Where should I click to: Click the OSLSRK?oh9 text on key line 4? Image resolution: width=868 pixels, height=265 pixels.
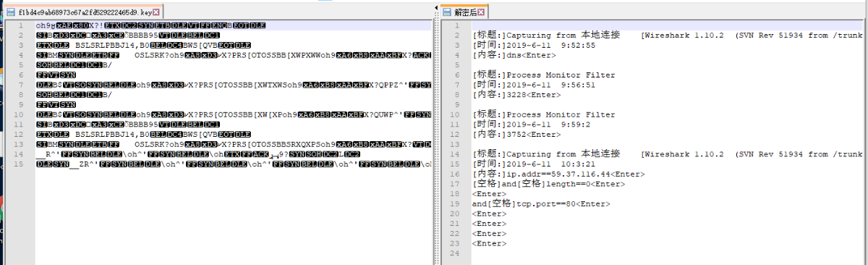click(x=159, y=55)
